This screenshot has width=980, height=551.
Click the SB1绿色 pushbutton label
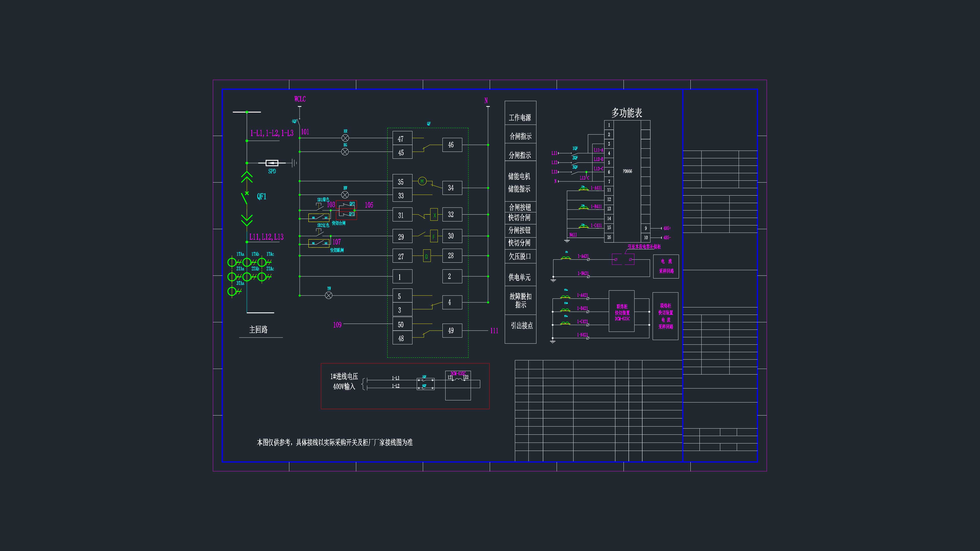pos(323,200)
